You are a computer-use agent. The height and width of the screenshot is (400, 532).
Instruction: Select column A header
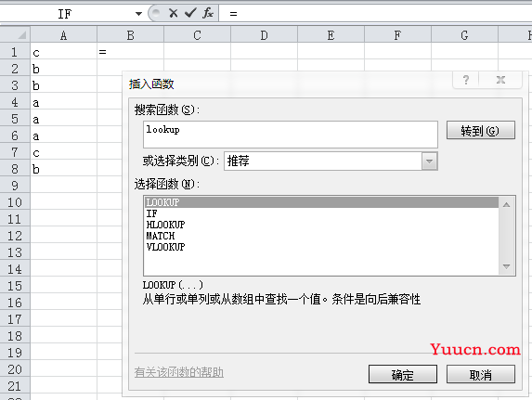[x=63, y=35]
